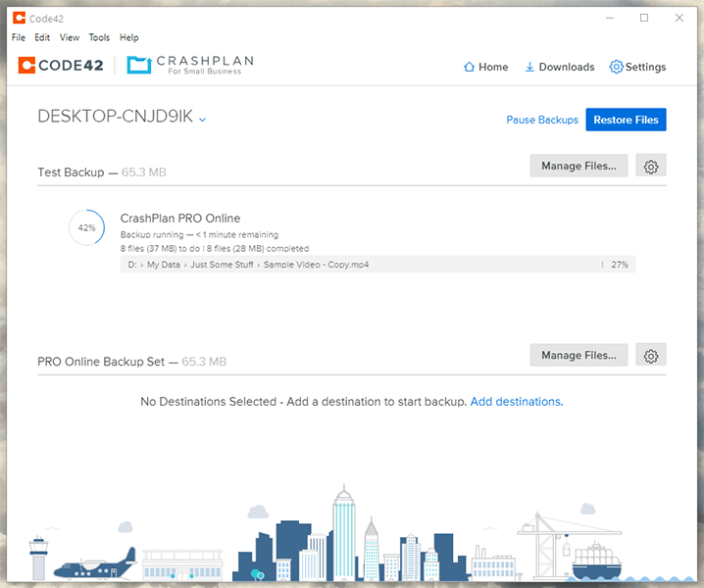Open the Edit menu
Screen dimensions: 704x588
coord(42,37)
